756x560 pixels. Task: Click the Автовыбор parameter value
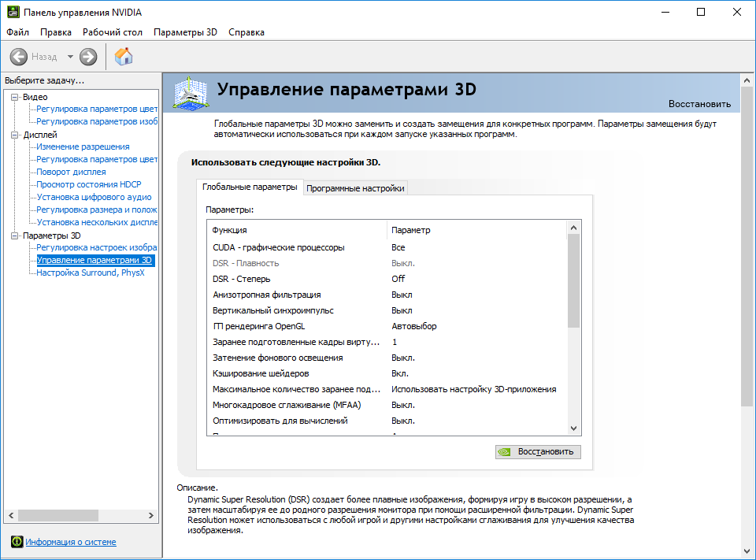[x=414, y=326]
